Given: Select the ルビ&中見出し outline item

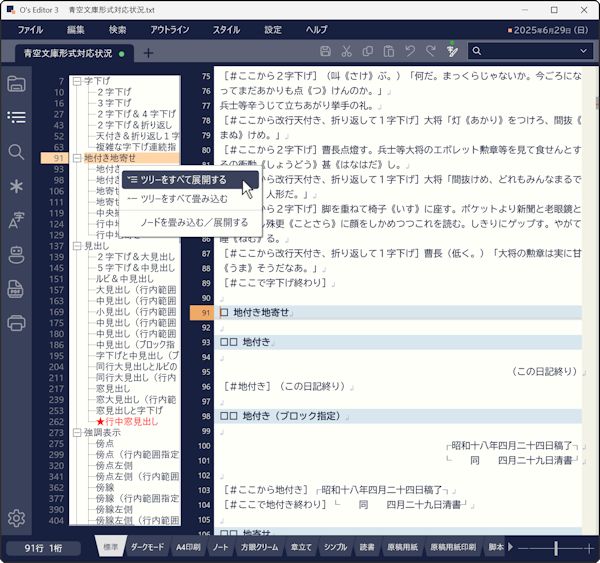Looking at the screenshot, I should 125,279.
